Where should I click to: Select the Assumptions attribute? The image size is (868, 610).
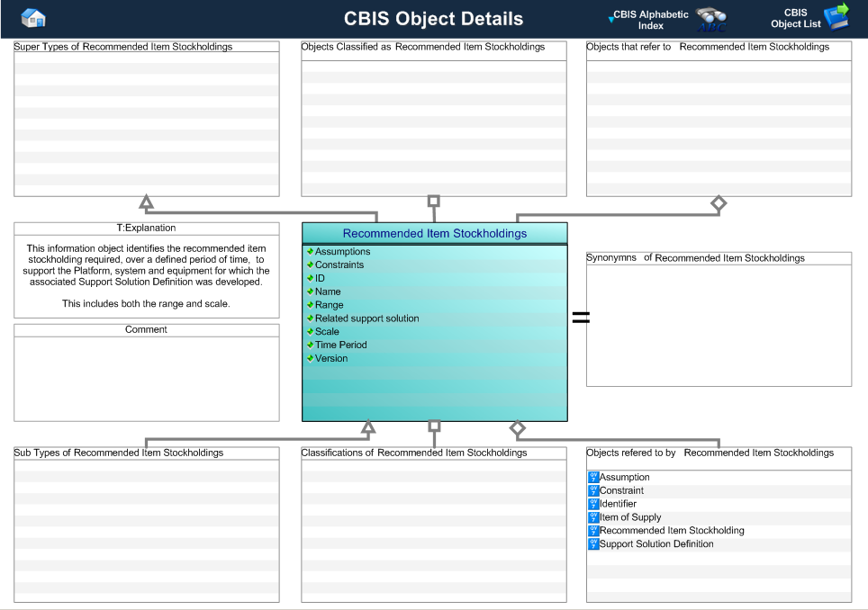(342, 251)
